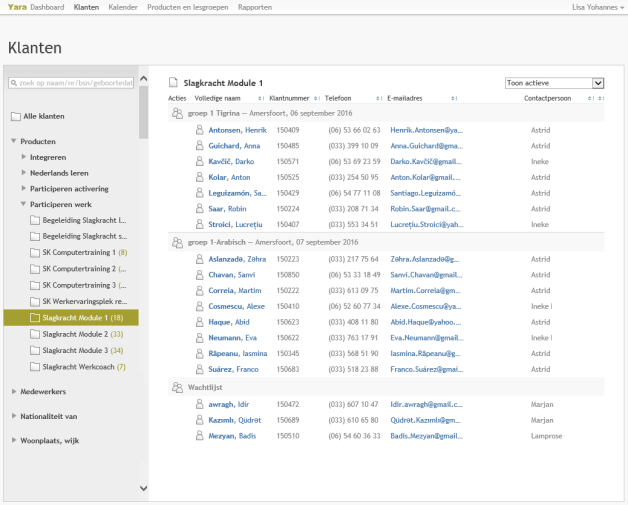The image size is (628, 505).
Task: Collapse the Participeren werk node
Action: [25, 204]
